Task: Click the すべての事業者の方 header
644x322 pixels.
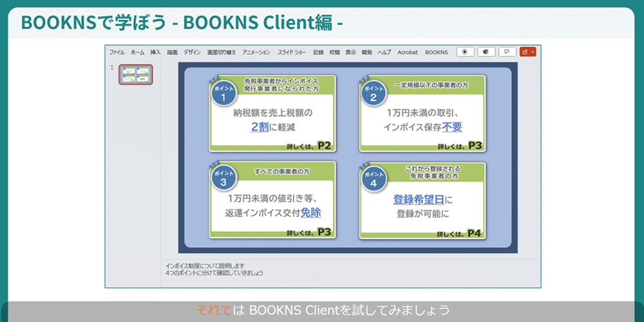Action: pos(282,172)
